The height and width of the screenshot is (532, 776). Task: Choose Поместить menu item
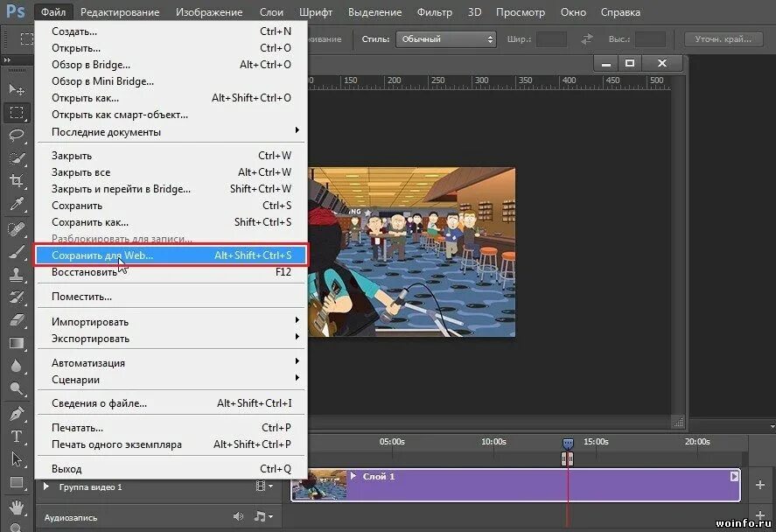click(x=171, y=297)
